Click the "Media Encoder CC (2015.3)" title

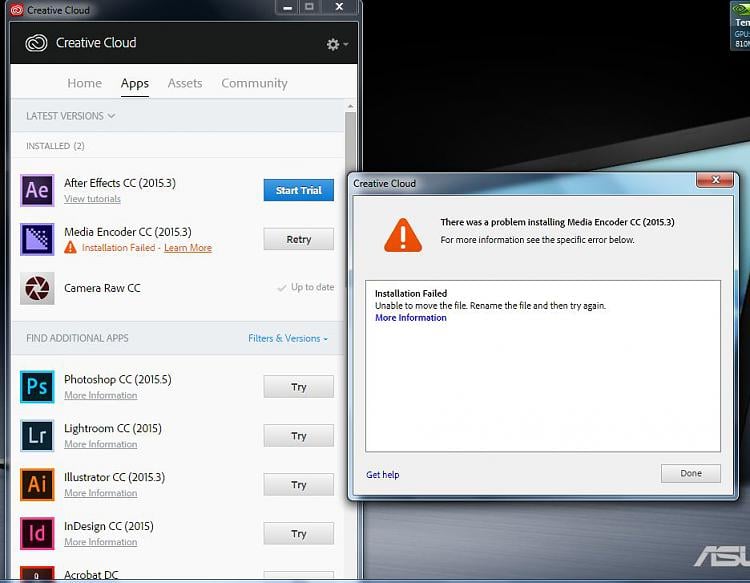click(x=128, y=232)
